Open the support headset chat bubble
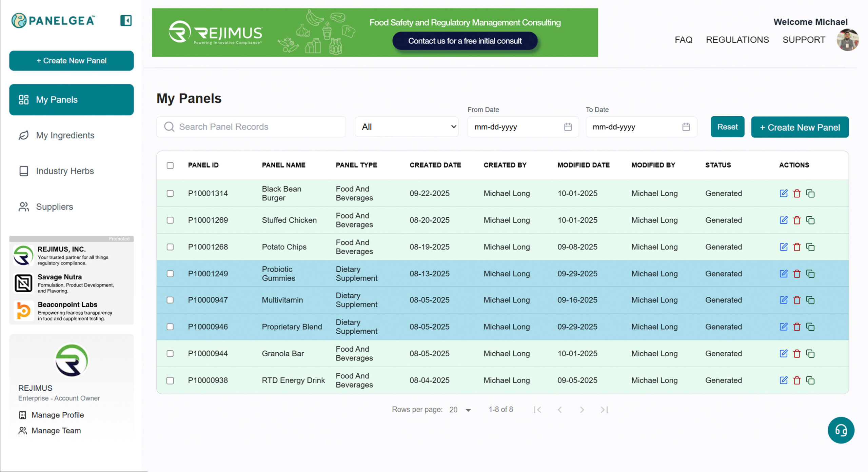868x472 pixels. (841, 430)
